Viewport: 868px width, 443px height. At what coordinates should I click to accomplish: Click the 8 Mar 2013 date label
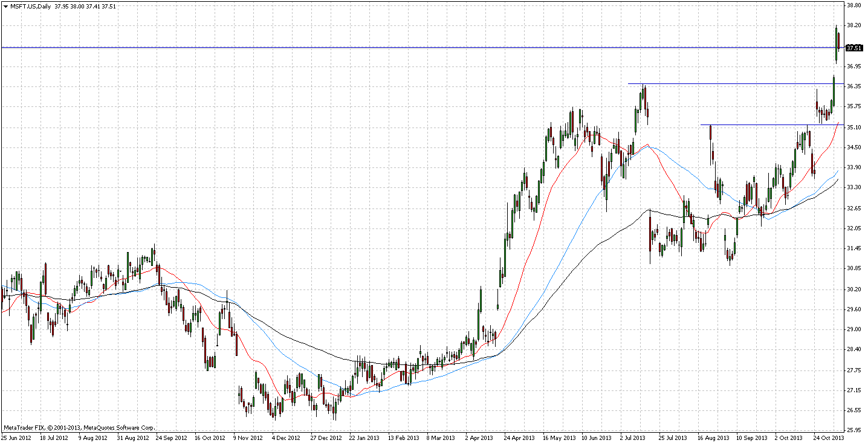pyautogui.click(x=441, y=438)
